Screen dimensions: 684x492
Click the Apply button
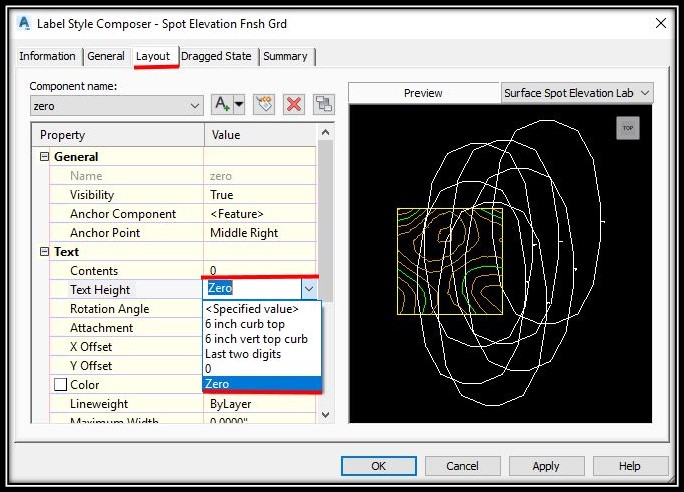[x=546, y=466]
